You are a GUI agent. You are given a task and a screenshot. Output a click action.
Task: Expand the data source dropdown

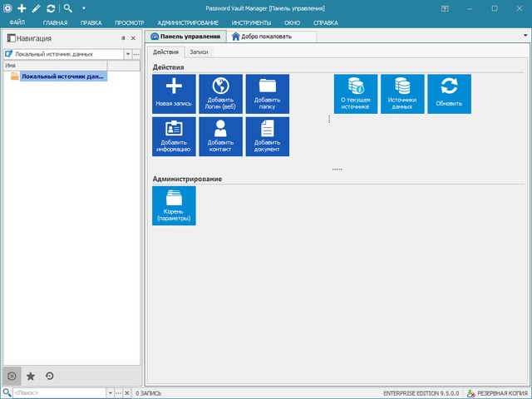(127, 53)
